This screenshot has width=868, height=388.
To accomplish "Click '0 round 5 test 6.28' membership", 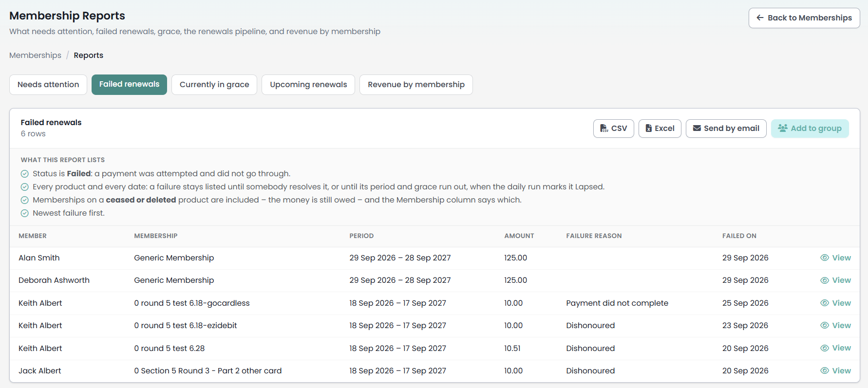I will pyautogui.click(x=170, y=349).
